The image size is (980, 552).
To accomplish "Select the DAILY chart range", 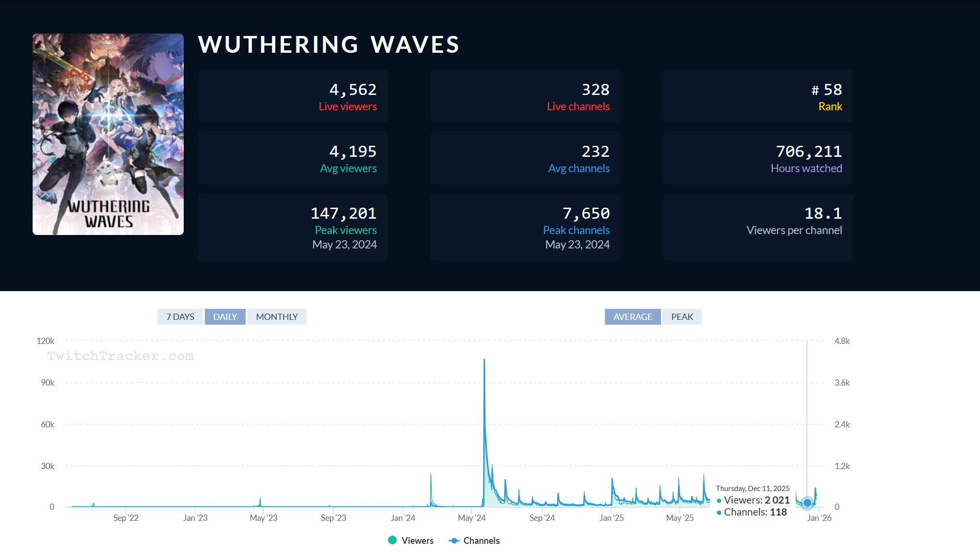I will (x=225, y=317).
